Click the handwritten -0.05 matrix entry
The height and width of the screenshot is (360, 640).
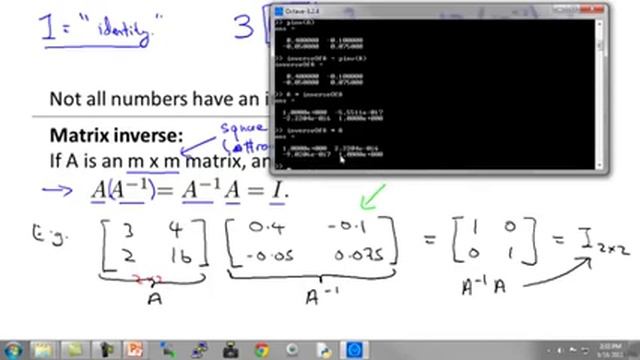tap(270, 256)
